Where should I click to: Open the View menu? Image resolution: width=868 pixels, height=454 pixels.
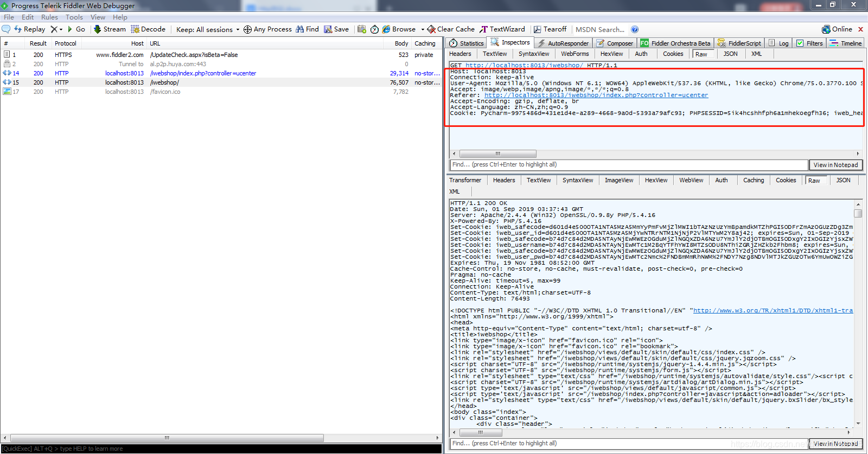pyautogui.click(x=98, y=17)
